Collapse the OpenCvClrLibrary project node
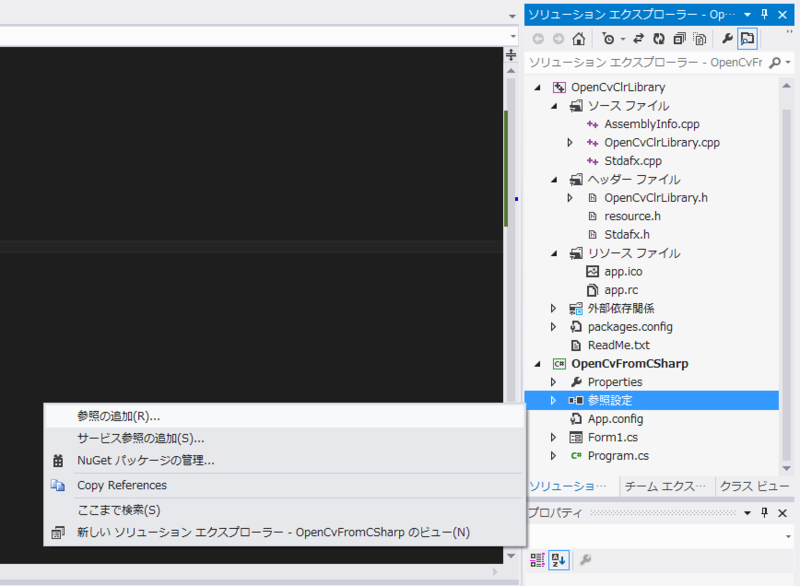 point(538,88)
